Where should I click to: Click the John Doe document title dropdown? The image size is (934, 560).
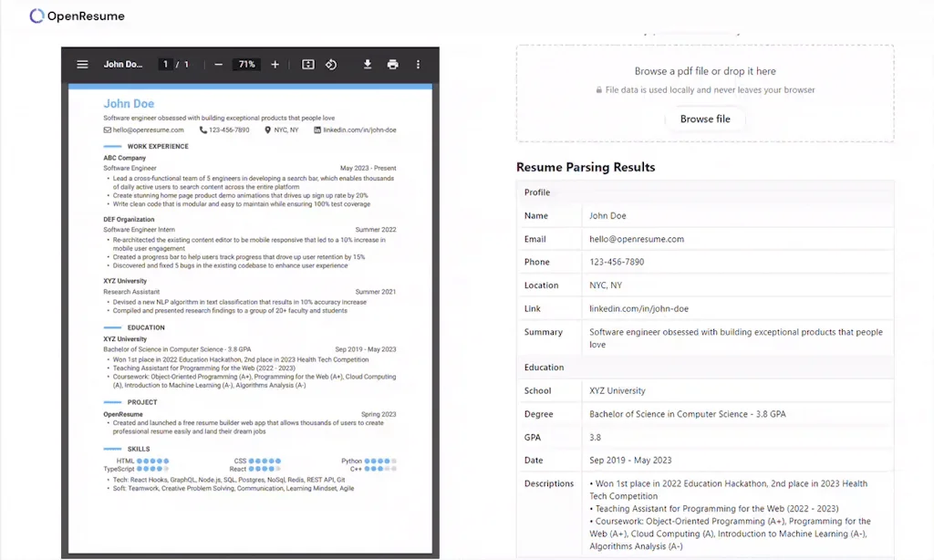coord(125,64)
